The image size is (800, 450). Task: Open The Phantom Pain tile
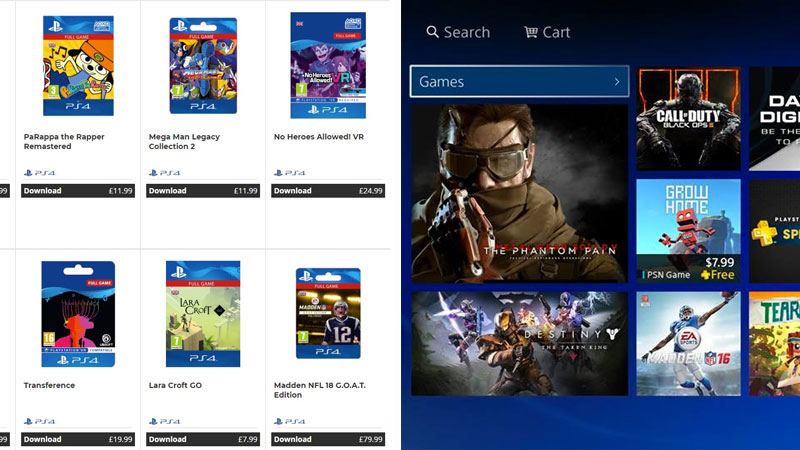coord(519,193)
